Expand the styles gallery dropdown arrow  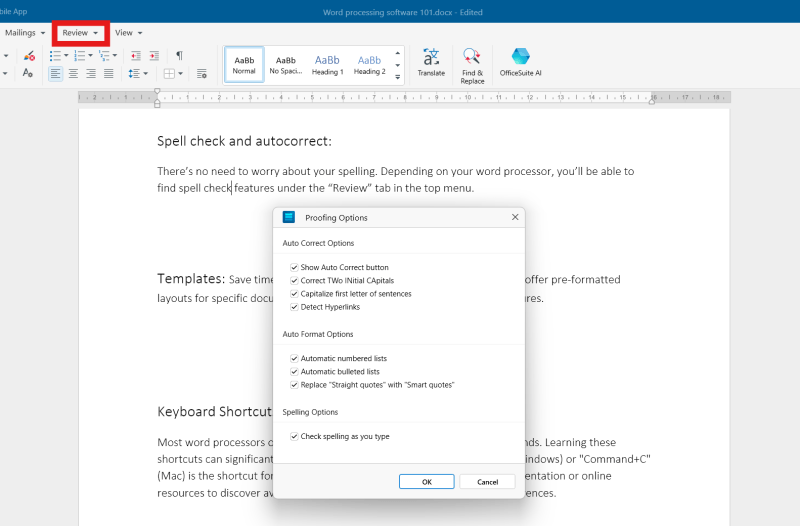[x=398, y=77]
